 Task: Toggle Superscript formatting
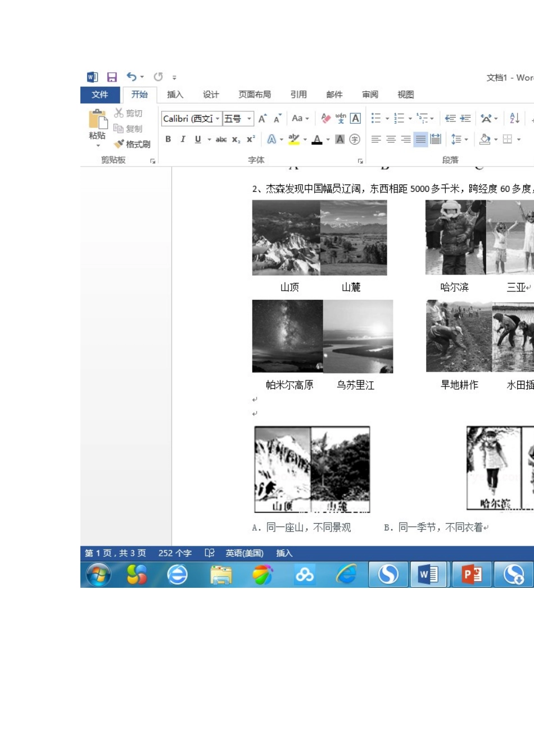251,139
